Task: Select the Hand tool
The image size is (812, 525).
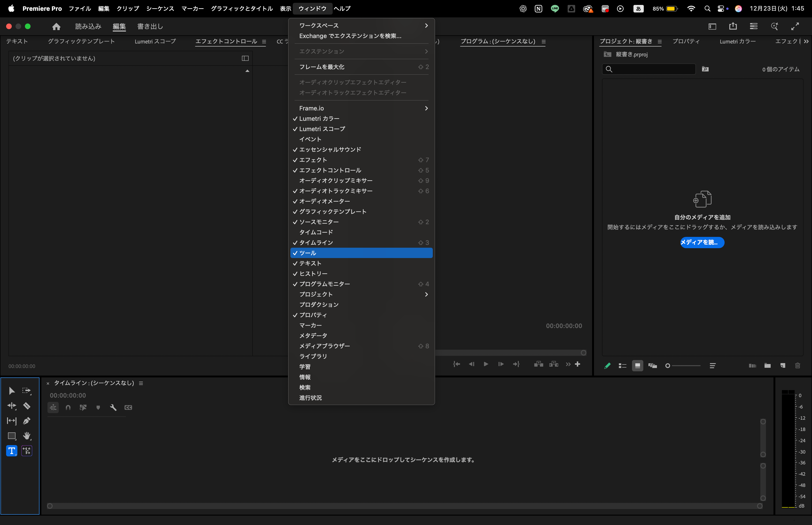Action: 27,436
